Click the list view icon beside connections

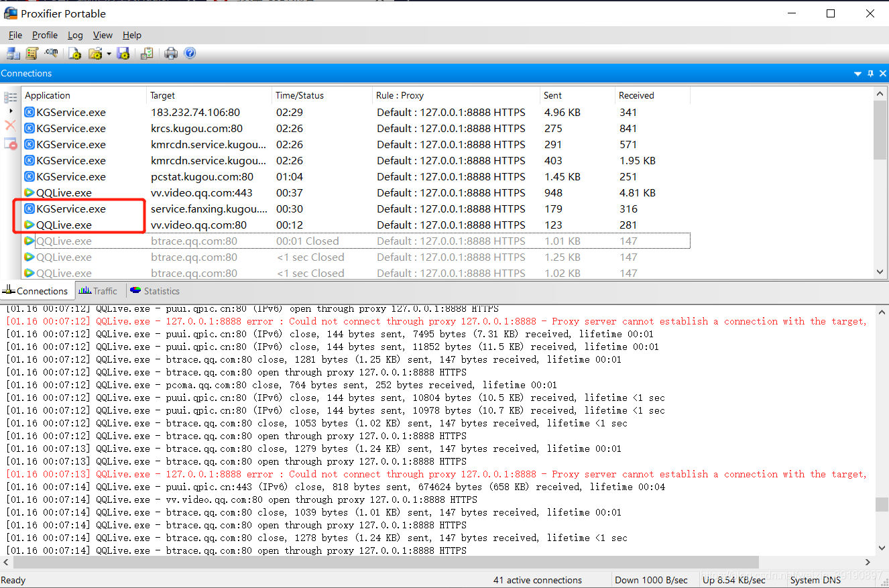11,98
